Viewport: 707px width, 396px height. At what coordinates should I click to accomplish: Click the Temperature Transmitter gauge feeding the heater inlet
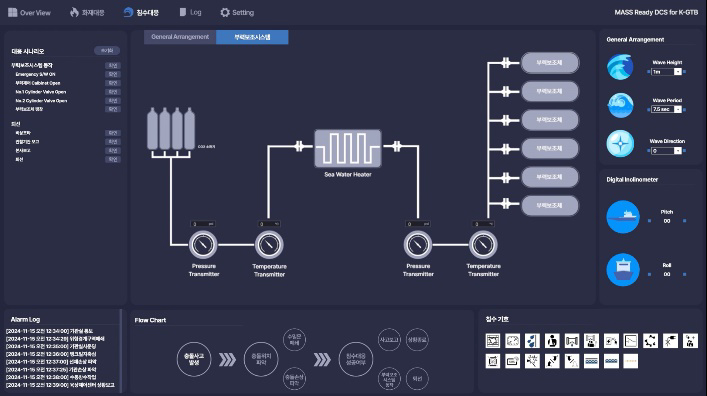269,245
